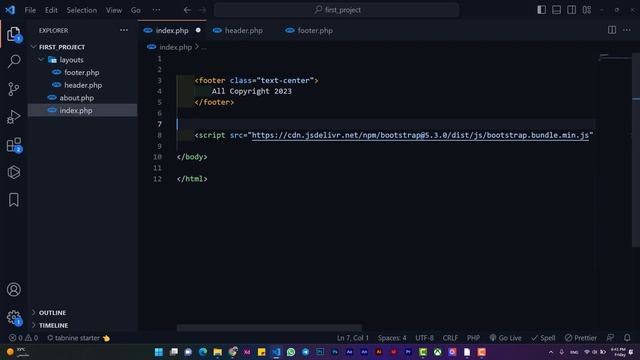Open the overflow menu ellipsis in menu bar
The width and height of the screenshot is (640, 360).
[156, 10]
